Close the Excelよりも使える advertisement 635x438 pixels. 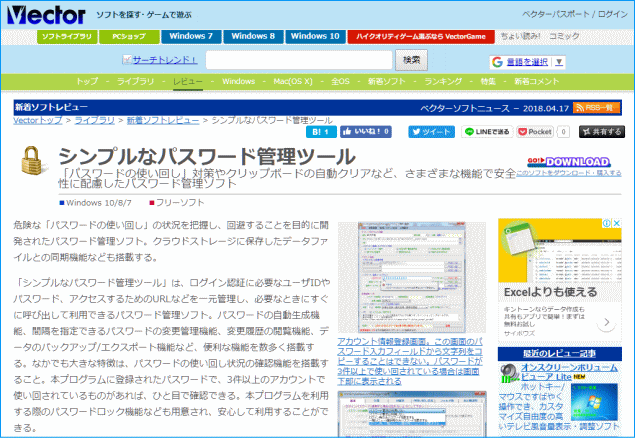coord(616,223)
